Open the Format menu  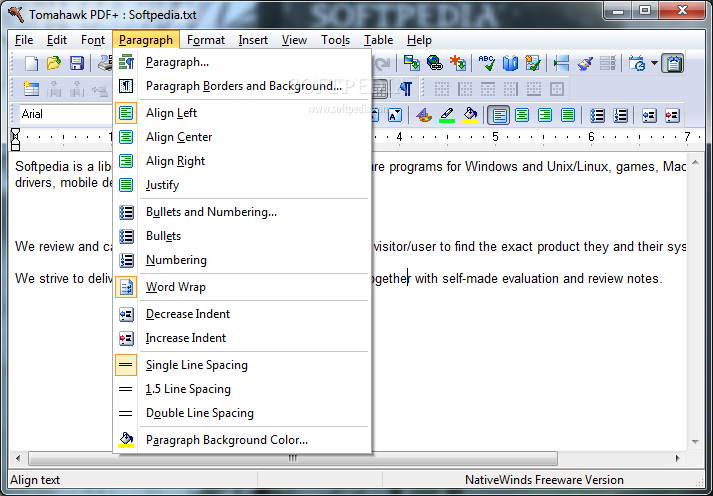coord(206,40)
